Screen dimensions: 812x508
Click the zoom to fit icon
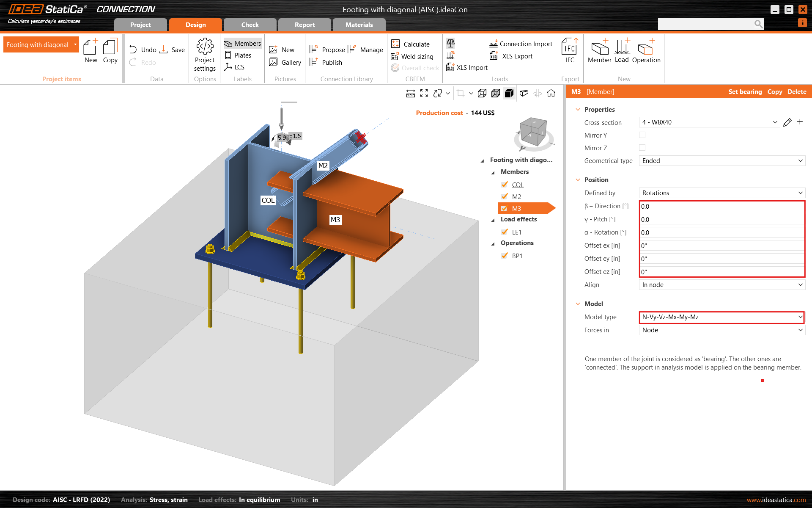pos(424,93)
